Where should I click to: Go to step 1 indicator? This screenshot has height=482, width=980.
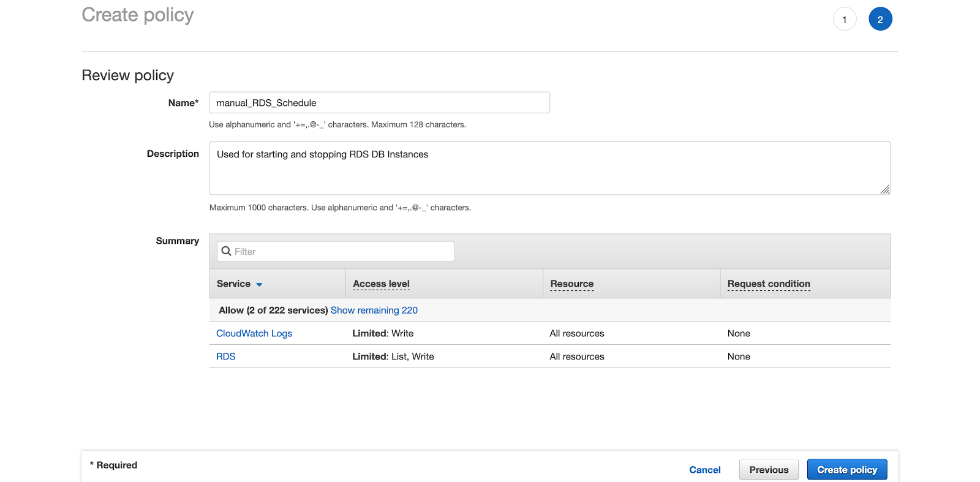(x=845, y=19)
